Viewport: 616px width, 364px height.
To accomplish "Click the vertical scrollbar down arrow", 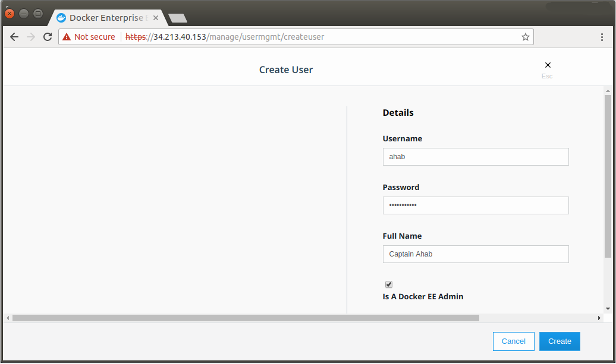I will pyautogui.click(x=608, y=309).
